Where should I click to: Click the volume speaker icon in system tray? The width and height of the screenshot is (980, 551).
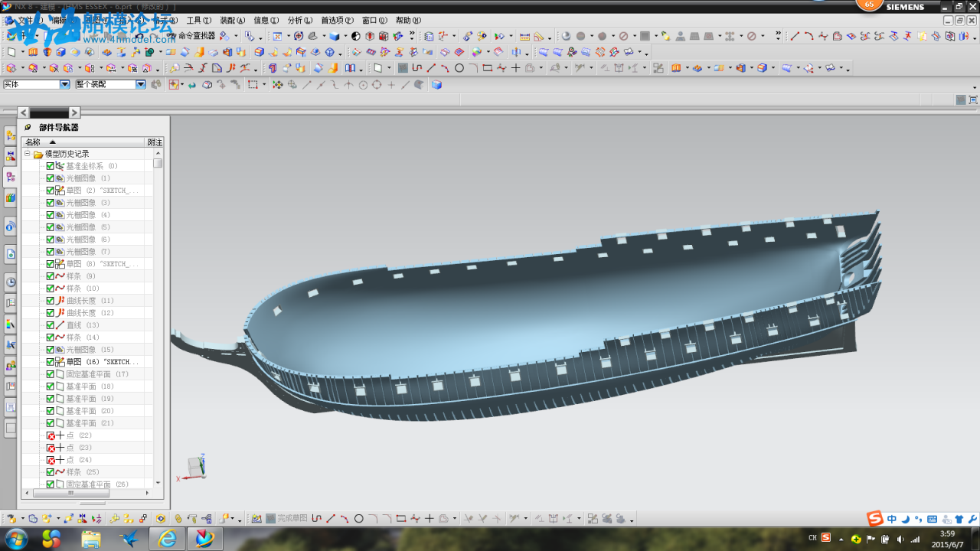(x=900, y=539)
